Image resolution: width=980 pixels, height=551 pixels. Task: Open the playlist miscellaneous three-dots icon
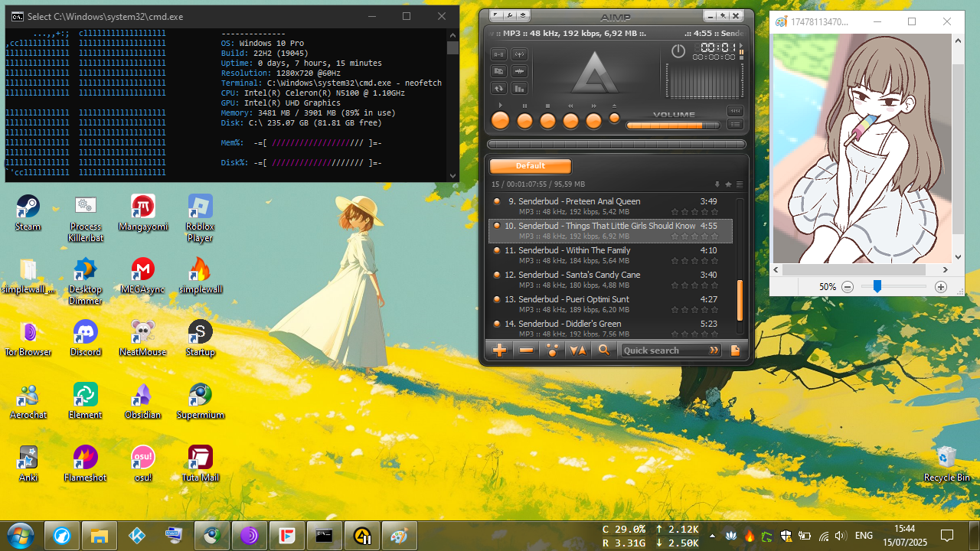point(552,350)
